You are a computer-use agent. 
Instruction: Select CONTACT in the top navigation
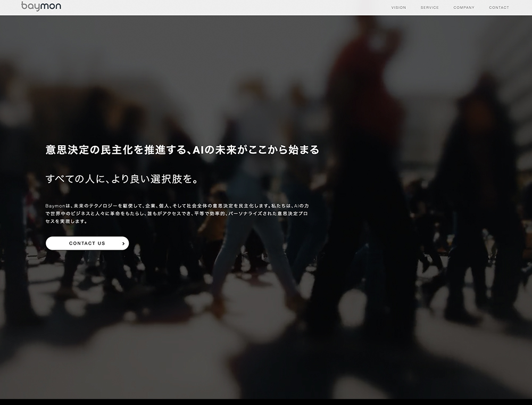498,7
